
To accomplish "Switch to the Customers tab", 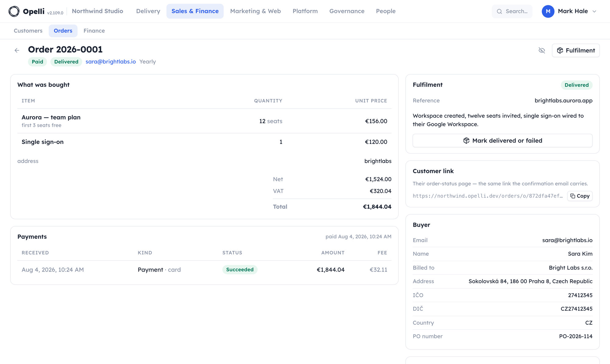I will click(x=28, y=31).
